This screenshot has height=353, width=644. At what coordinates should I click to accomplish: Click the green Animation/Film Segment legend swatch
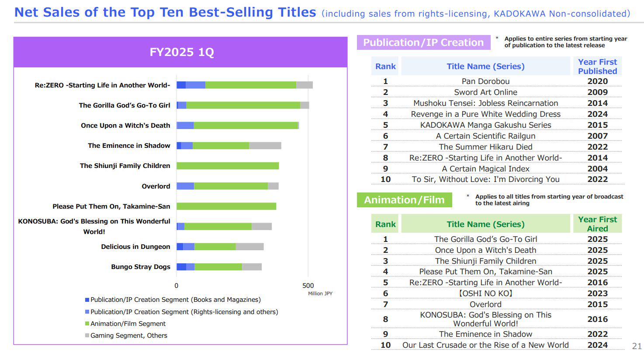(x=87, y=324)
